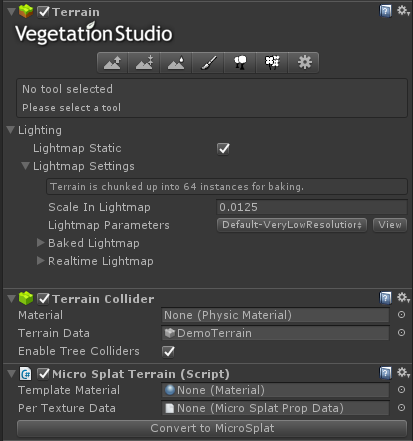Select the Smooth Height terrain tool
The image size is (413, 441).
(176, 62)
